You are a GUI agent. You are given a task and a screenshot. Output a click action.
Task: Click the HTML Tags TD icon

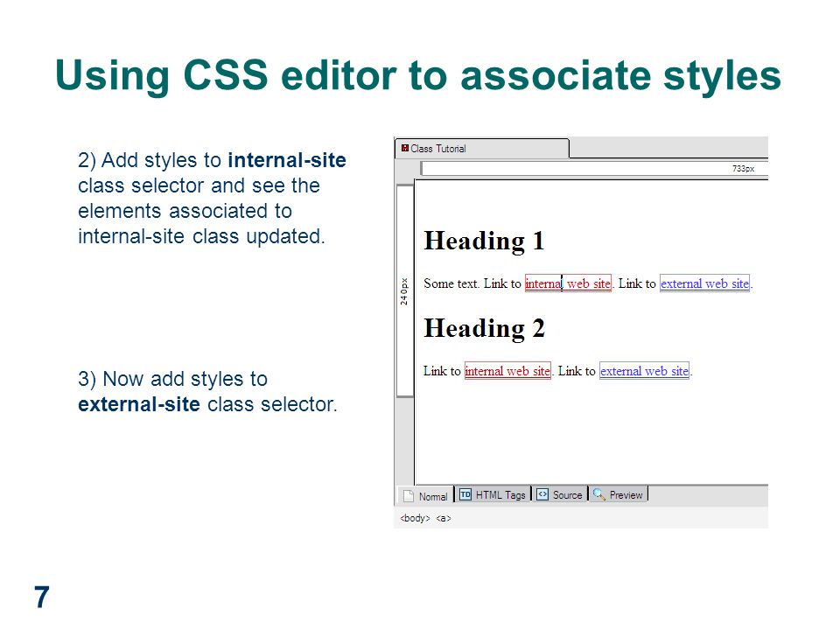(465, 494)
